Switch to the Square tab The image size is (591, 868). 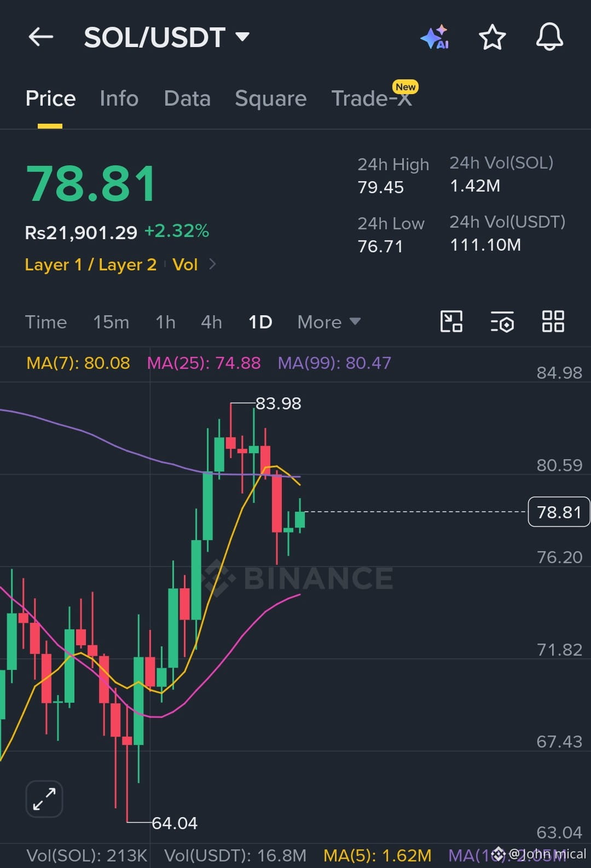pyautogui.click(x=270, y=99)
